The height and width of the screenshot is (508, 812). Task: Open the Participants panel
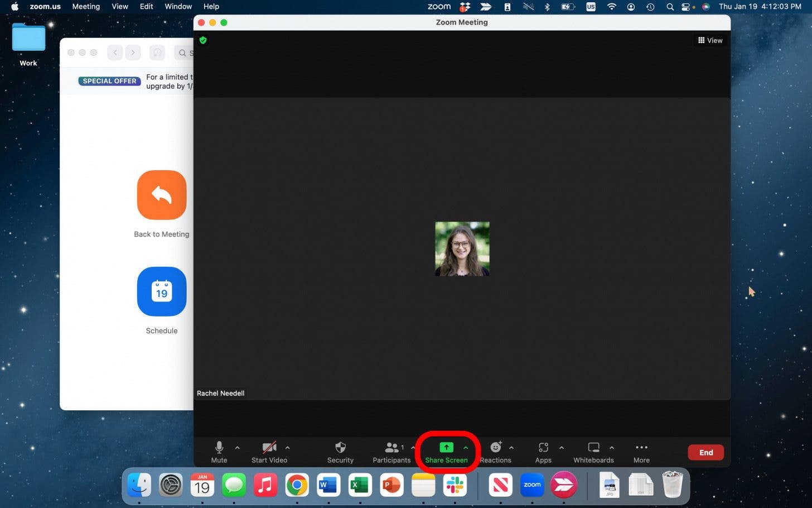tap(391, 448)
